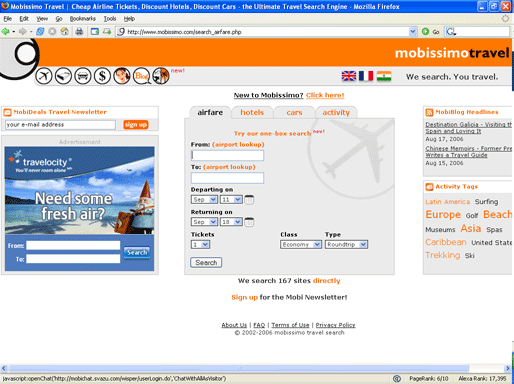Open the departing day dropdown

click(x=231, y=200)
